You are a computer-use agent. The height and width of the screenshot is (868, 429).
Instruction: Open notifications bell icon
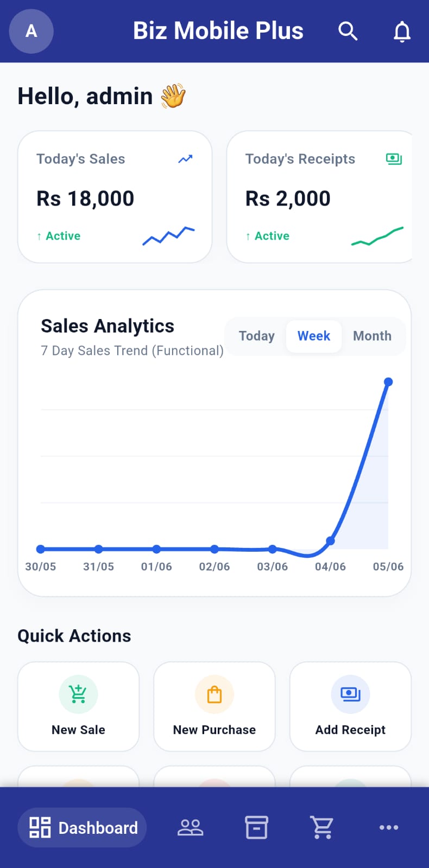[402, 31]
